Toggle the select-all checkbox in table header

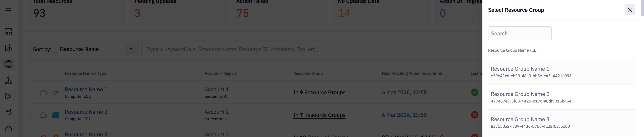click(31, 73)
